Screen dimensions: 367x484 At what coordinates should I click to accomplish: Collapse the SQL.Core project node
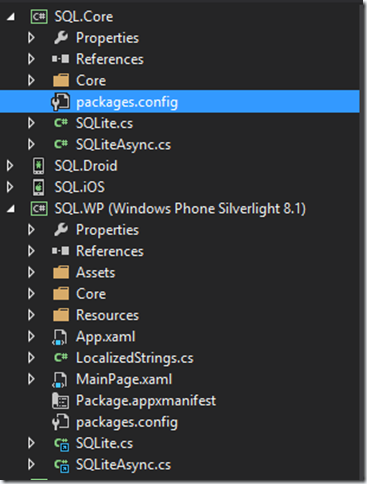pos(11,17)
